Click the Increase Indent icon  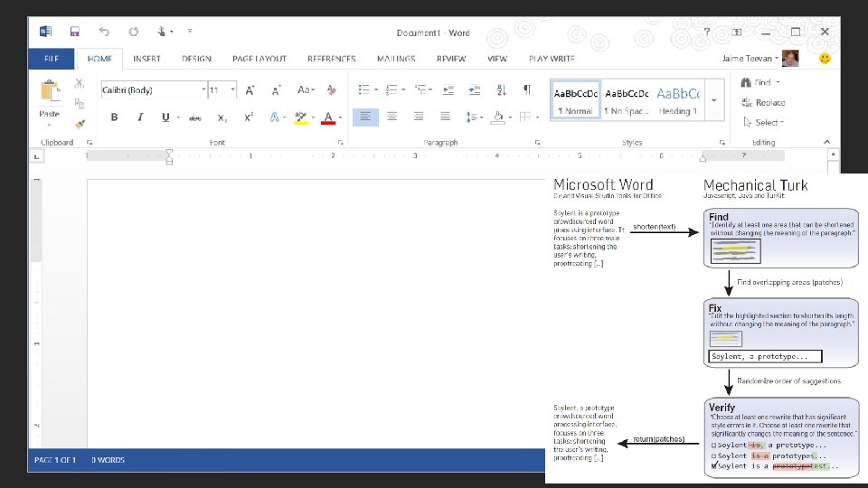pyautogui.click(x=475, y=89)
